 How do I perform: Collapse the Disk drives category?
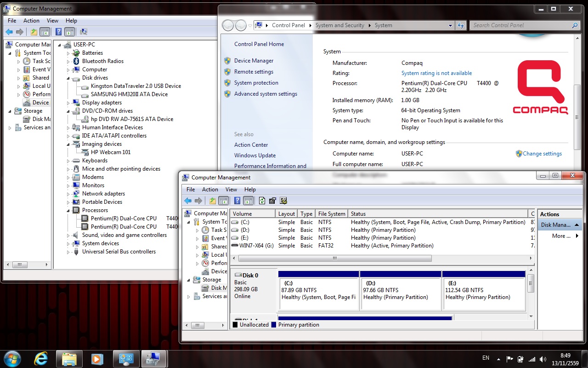point(68,78)
